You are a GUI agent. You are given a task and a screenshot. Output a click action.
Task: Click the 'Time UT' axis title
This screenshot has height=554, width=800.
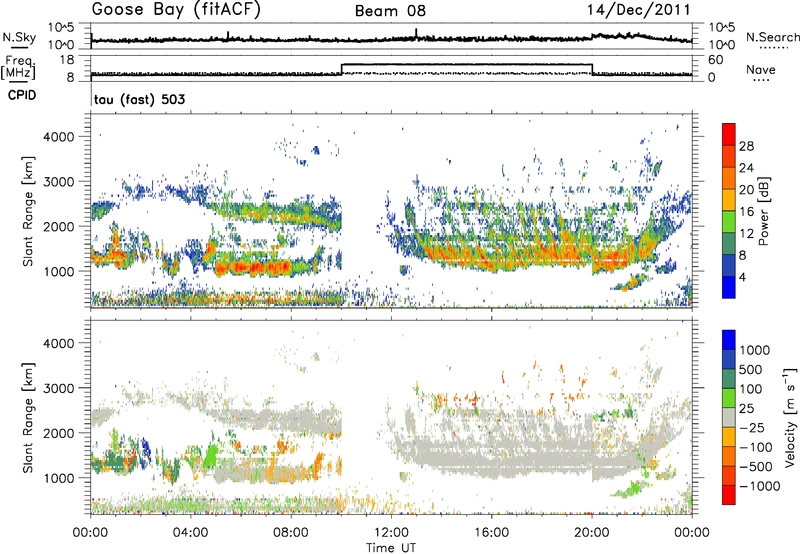391,547
